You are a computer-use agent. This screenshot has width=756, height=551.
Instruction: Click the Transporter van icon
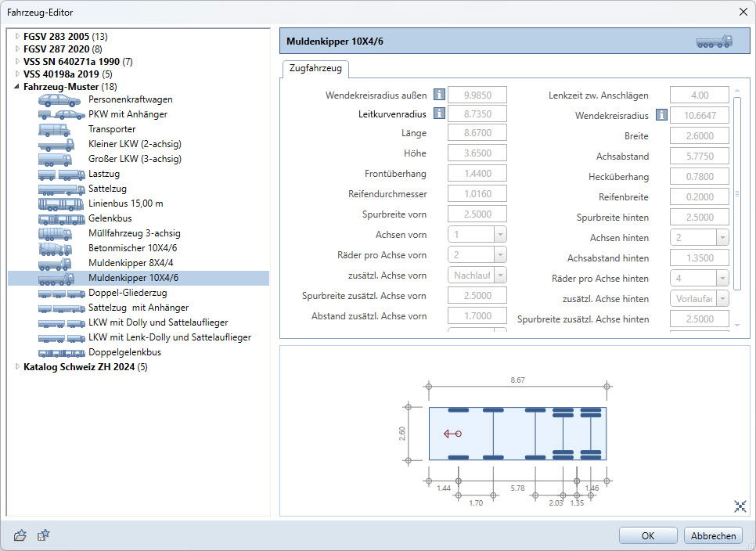(54, 130)
